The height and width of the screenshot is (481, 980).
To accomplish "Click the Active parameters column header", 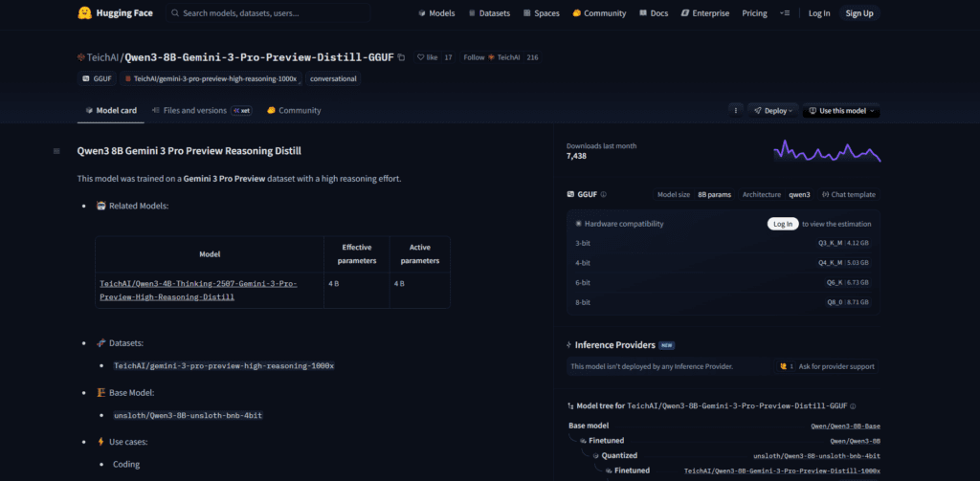I will [419, 253].
